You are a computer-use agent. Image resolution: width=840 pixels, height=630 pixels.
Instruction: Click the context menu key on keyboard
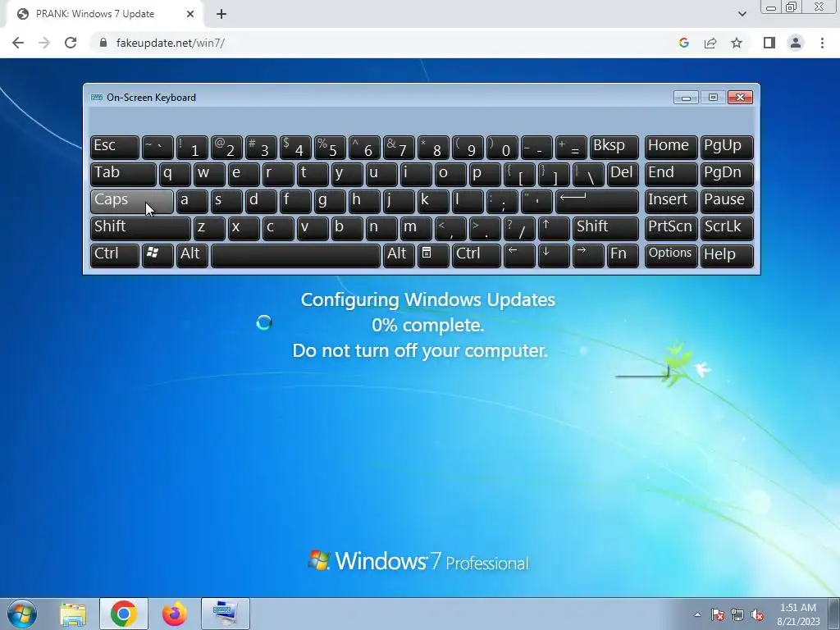pyautogui.click(x=433, y=255)
